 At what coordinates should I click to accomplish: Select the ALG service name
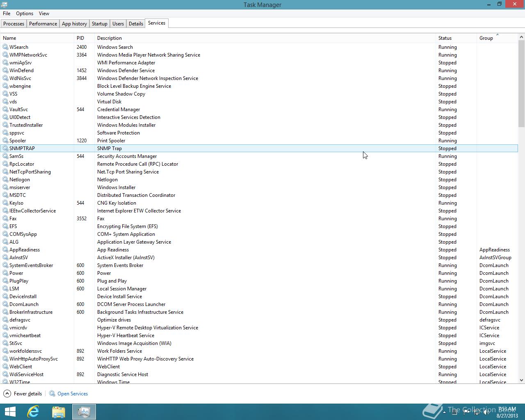click(14, 242)
